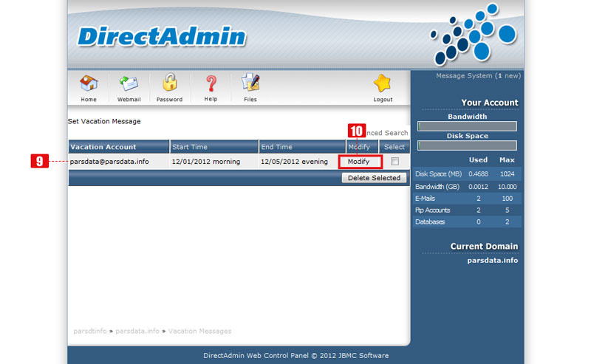Open Help question mark icon
591x364 pixels.
211,83
